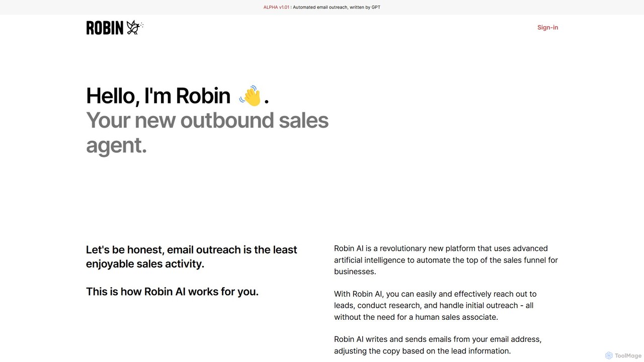Image resolution: width=644 pixels, height=362 pixels.
Task: Click the gray word 'agent.' in the headline
Action: point(116,145)
